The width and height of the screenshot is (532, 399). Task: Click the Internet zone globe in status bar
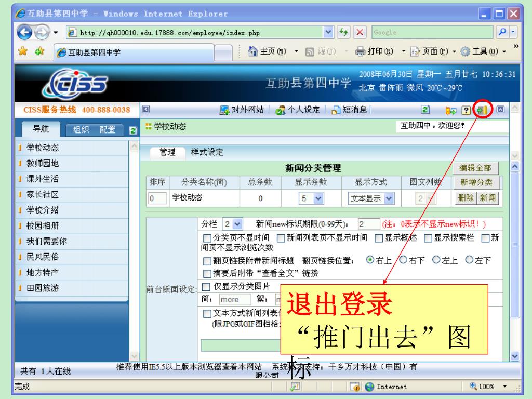(x=369, y=387)
